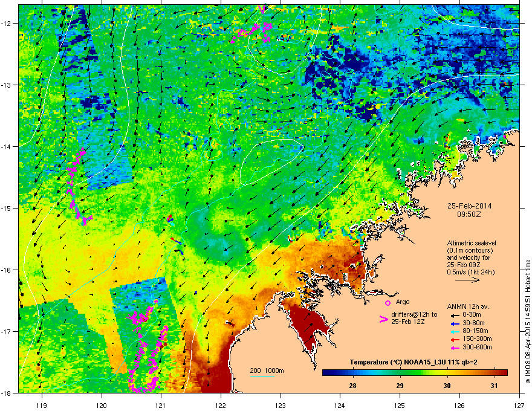Click the latitude axis label '-15'
This screenshot has width=532, height=411.
coord(6,208)
